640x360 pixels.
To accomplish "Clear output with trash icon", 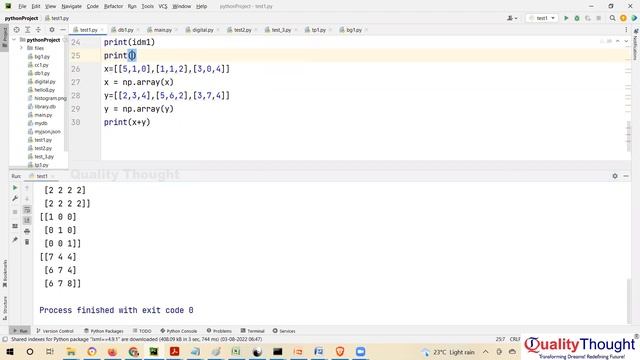I will pyautogui.click(x=27, y=242).
